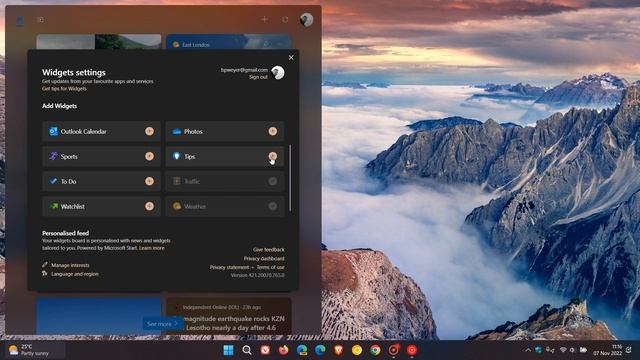Open Microsoft Edge icon beside Brave
This screenshot has height=360, width=640.
[320, 350]
